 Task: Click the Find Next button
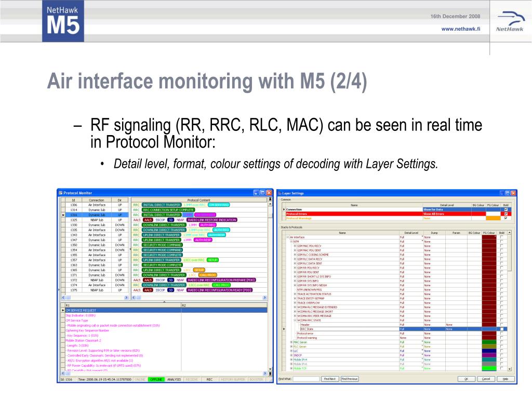330,379
